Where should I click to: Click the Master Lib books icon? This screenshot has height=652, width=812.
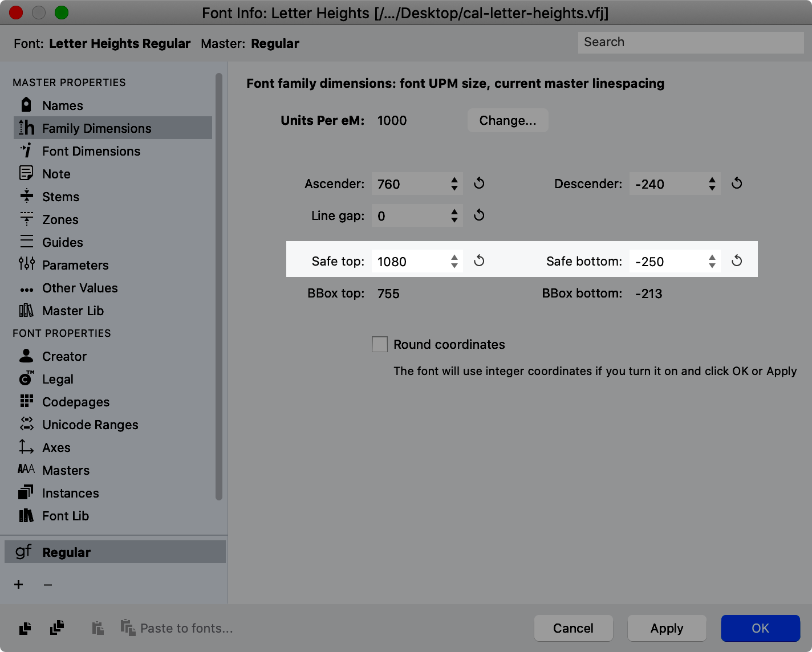(26, 310)
